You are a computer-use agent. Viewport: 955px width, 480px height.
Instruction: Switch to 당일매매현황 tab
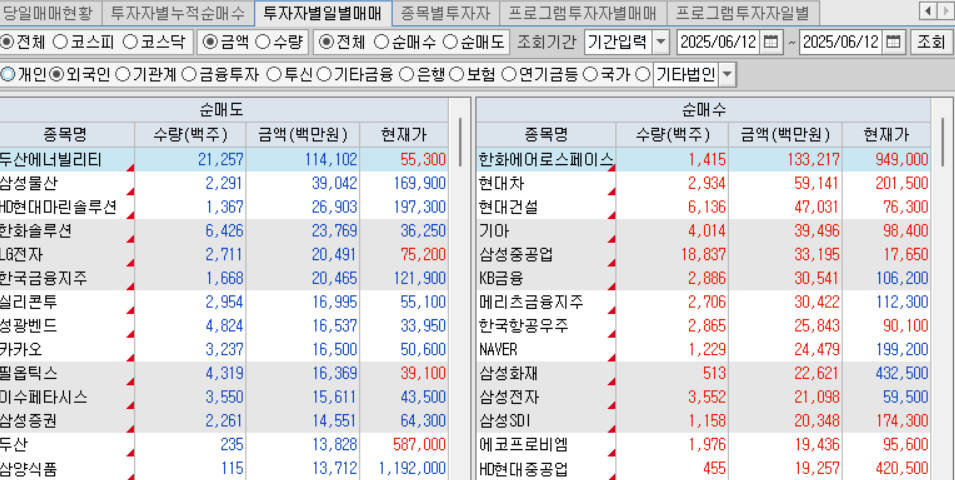click(x=48, y=11)
